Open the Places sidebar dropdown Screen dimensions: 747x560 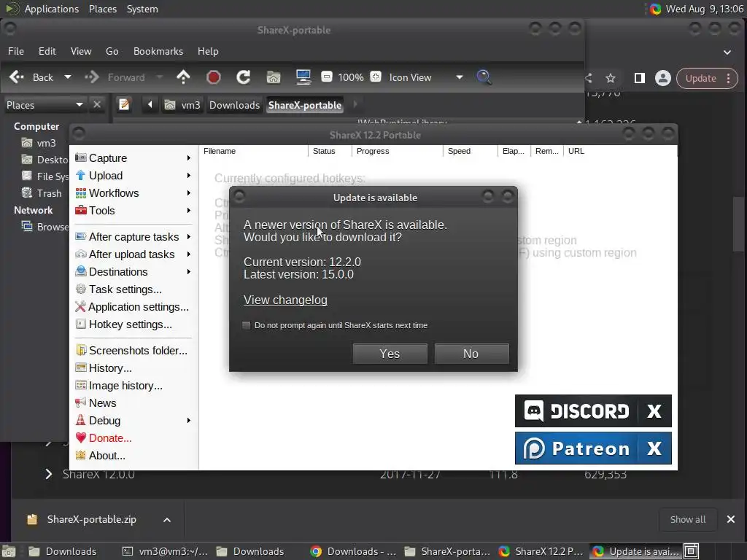point(45,105)
